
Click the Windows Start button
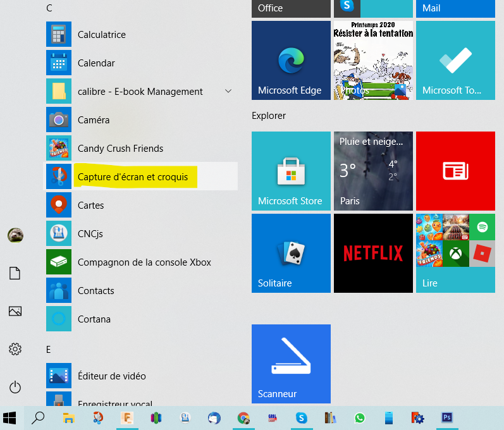pyautogui.click(x=9, y=418)
